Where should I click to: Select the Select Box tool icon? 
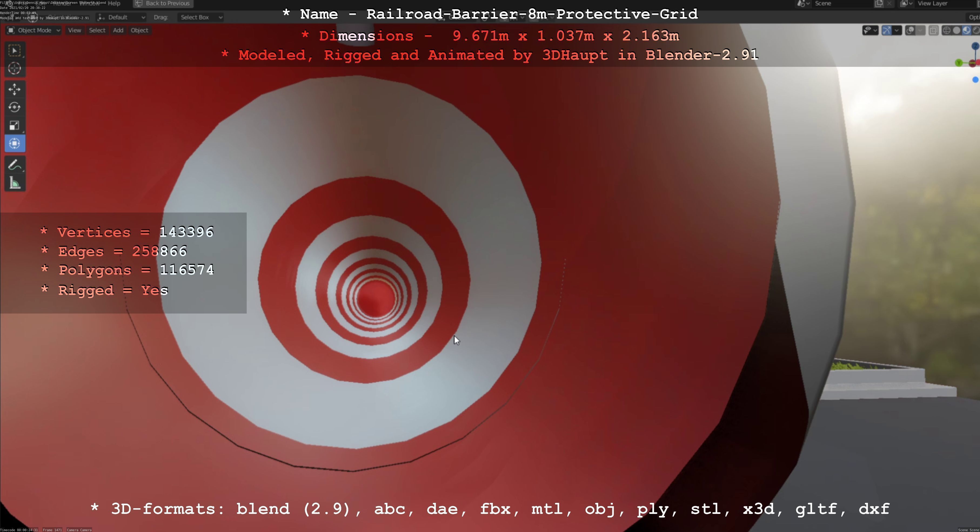(15, 50)
